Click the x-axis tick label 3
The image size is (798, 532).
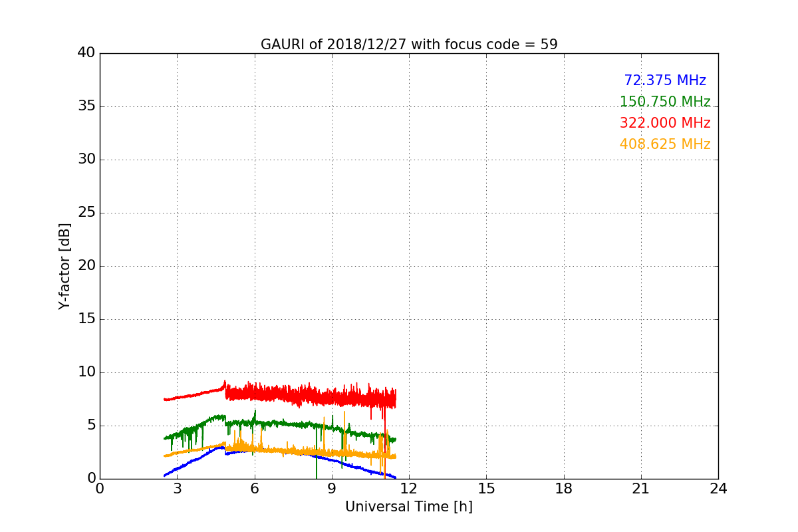pyautogui.click(x=177, y=489)
